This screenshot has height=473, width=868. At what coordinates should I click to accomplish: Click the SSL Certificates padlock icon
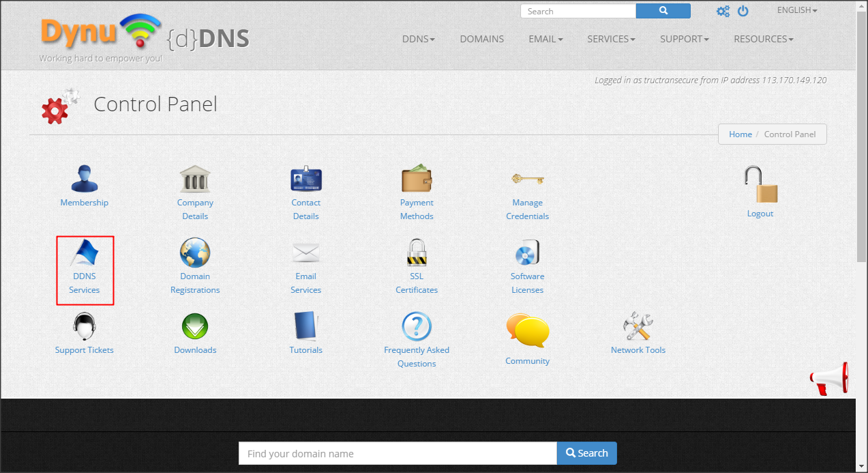(x=417, y=253)
